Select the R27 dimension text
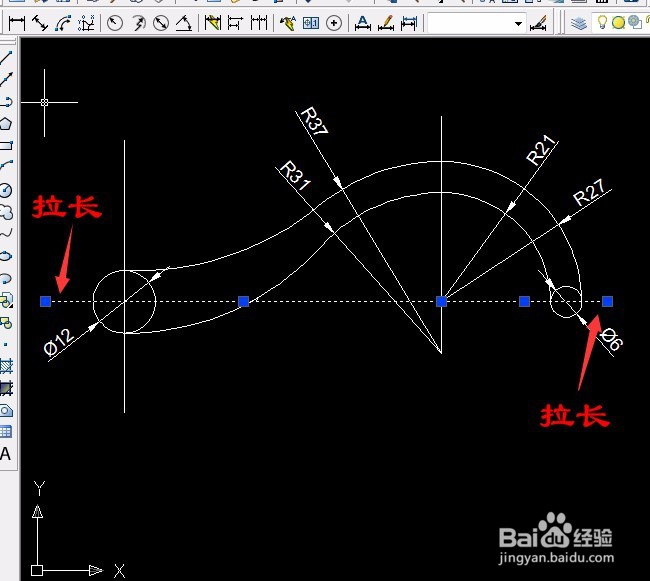This screenshot has width=650, height=581. (589, 193)
